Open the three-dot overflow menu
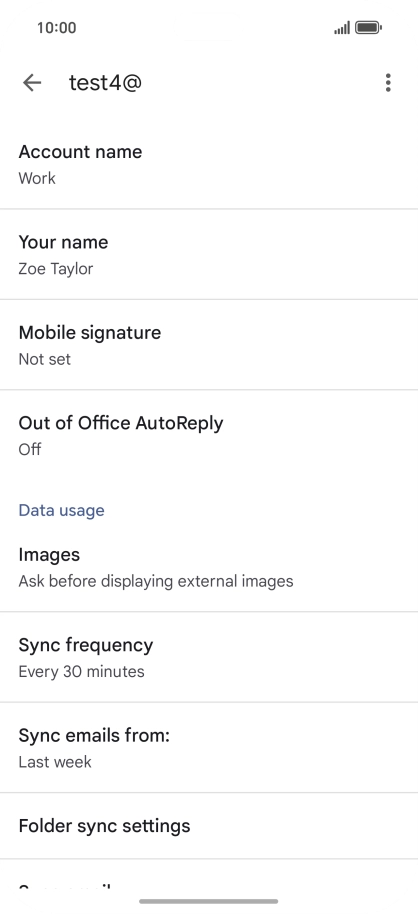The image size is (418, 914). click(x=388, y=83)
